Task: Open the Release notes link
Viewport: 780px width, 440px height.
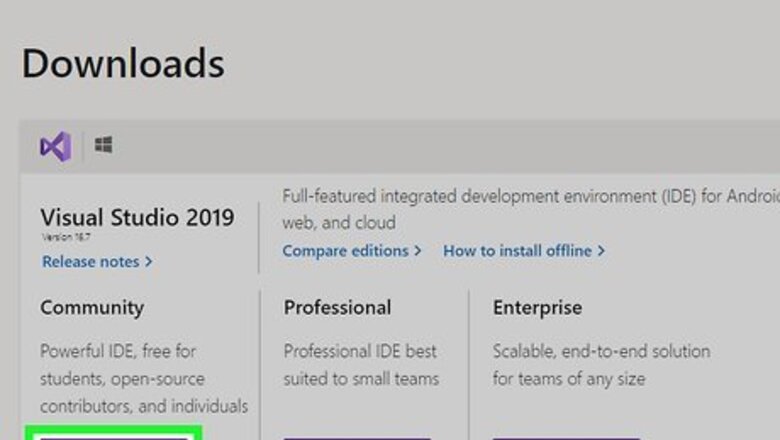Action: (97, 262)
